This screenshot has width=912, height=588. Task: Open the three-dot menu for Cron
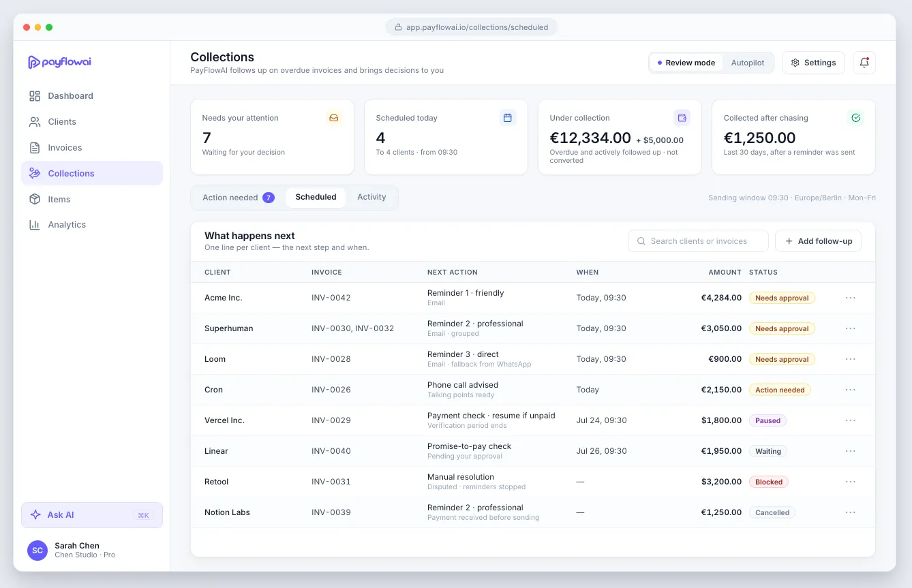click(850, 390)
